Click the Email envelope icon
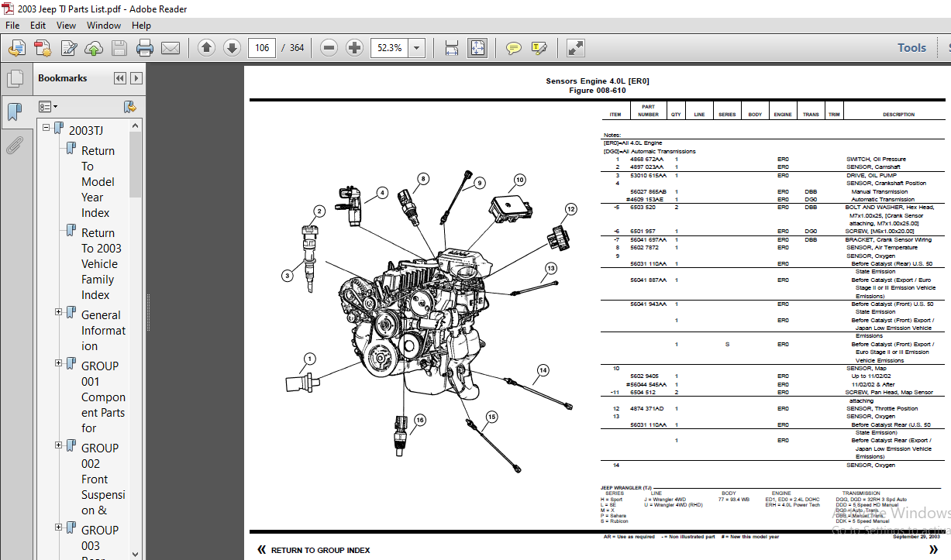 click(171, 48)
